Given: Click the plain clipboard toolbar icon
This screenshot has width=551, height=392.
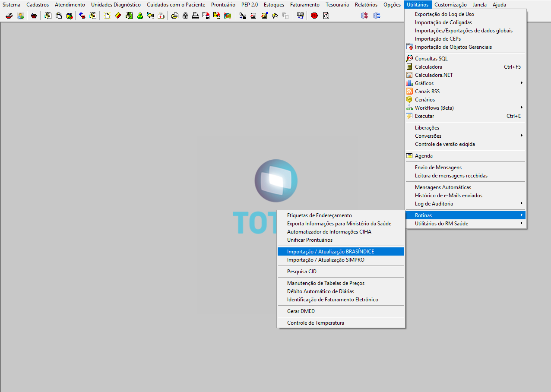Looking at the screenshot, I should [x=58, y=16].
